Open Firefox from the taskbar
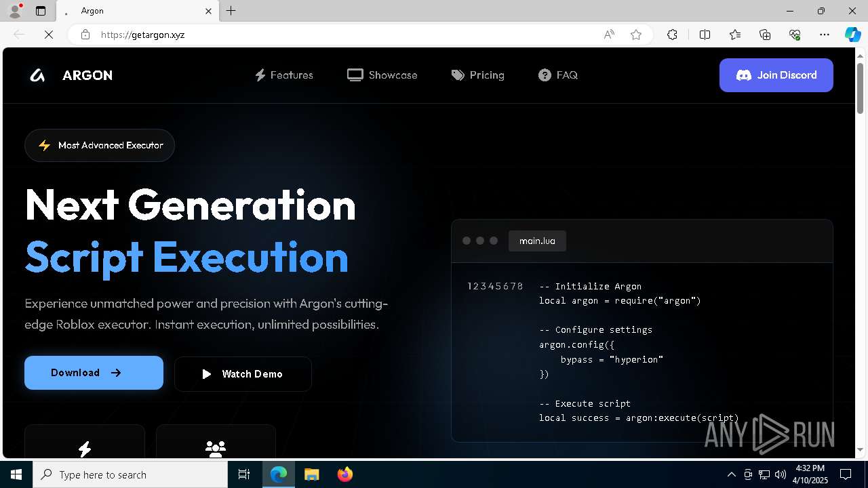Viewport: 868px width, 488px height. 345,474
